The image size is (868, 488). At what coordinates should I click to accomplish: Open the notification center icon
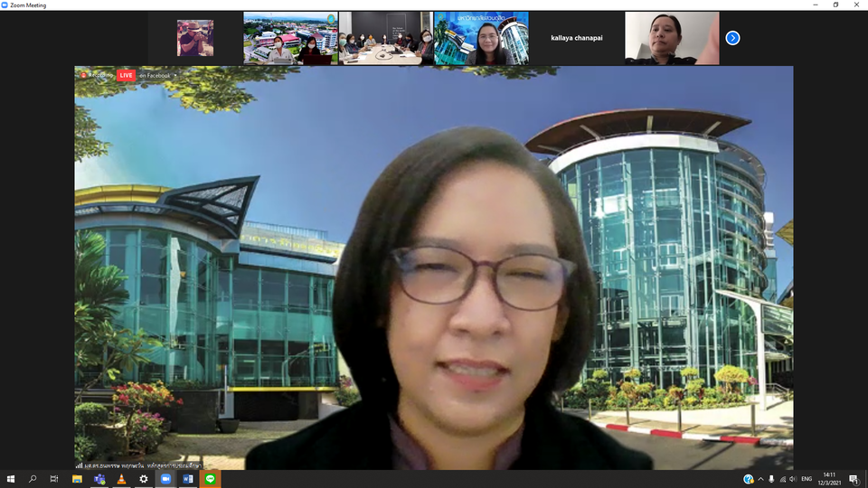(x=854, y=479)
